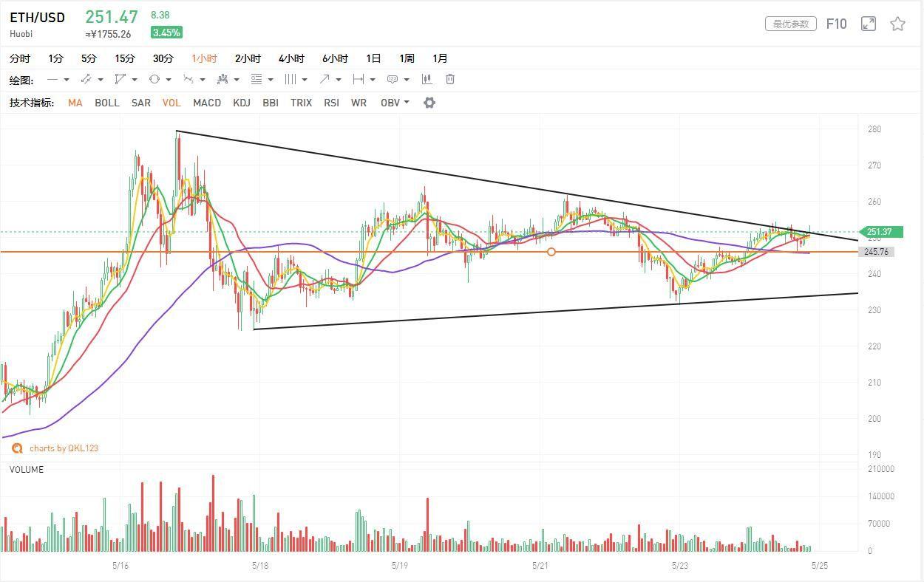This screenshot has width=924, height=582.
Task: Open dropdown next to wave pattern tool
Action: click(x=203, y=80)
